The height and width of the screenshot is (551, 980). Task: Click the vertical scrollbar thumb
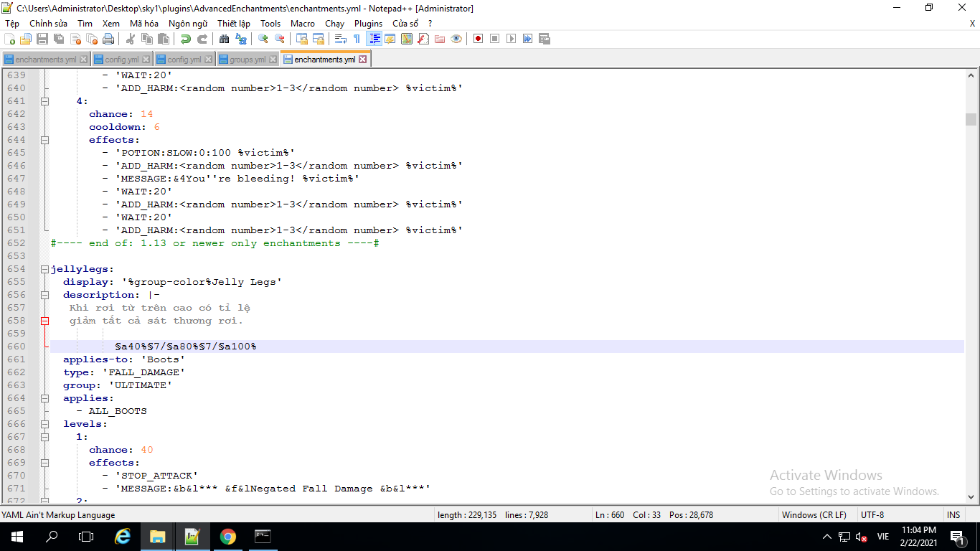point(971,119)
